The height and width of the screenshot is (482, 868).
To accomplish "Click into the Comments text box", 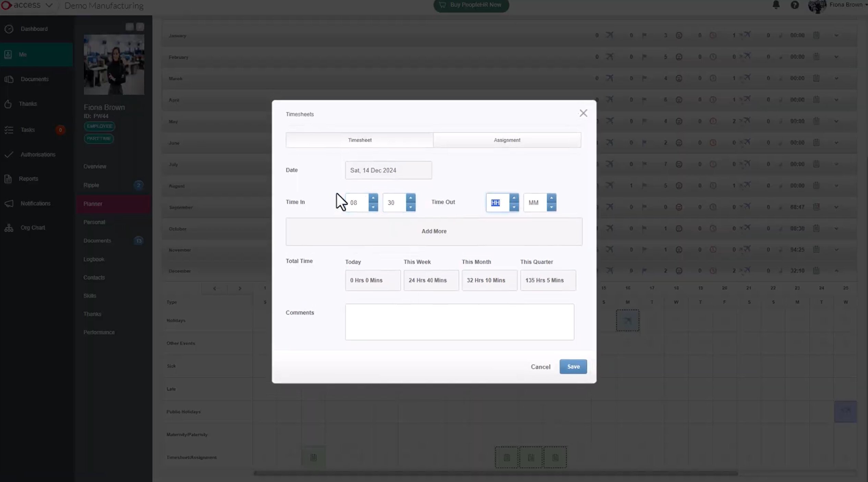I will point(459,322).
